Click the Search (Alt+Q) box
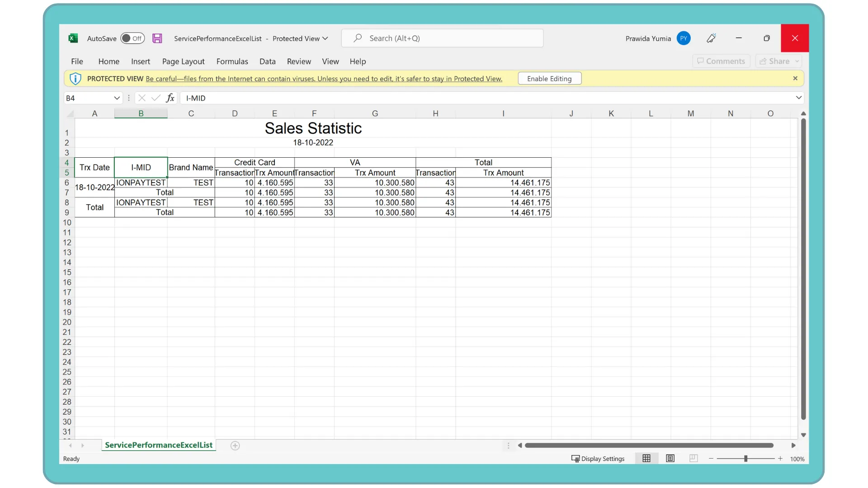The image size is (868, 488). coord(442,38)
